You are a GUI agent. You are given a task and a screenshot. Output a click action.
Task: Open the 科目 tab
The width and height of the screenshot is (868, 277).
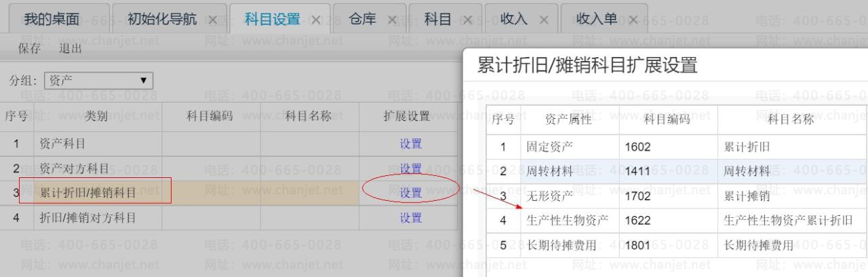tap(437, 19)
